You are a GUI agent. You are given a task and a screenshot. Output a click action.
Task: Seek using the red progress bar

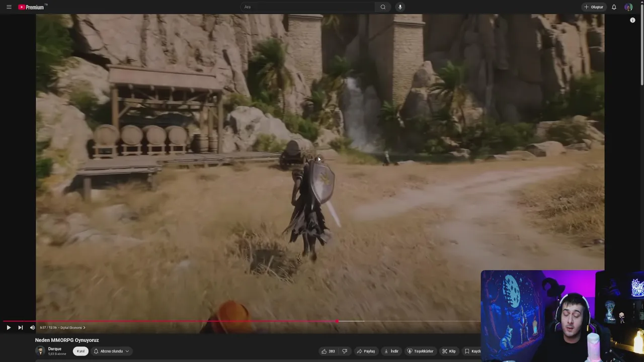coord(169,321)
